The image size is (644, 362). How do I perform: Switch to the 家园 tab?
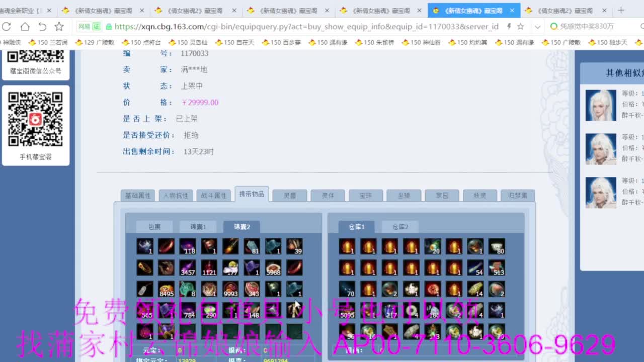pyautogui.click(x=442, y=196)
